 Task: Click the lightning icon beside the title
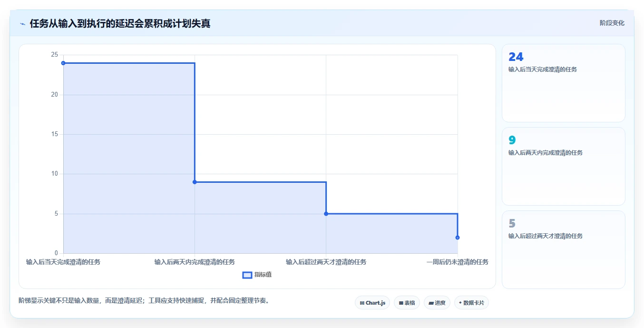[x=22, y=24]
